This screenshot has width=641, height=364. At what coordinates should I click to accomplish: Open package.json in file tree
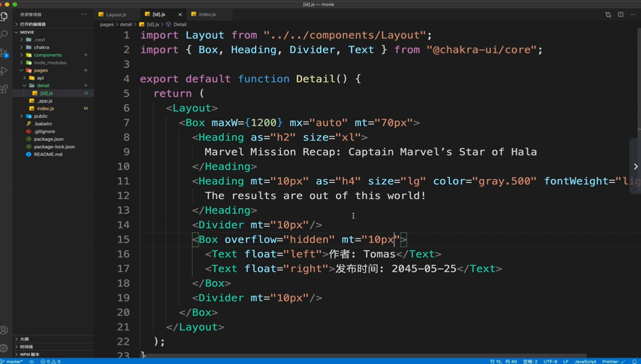click(x=49, y=139)
